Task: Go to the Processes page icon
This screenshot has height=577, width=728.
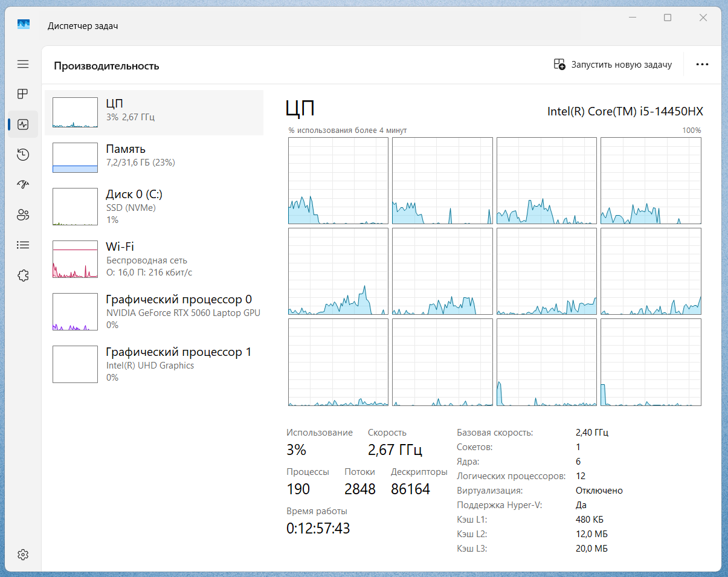Action: click(x=23, y=94)
